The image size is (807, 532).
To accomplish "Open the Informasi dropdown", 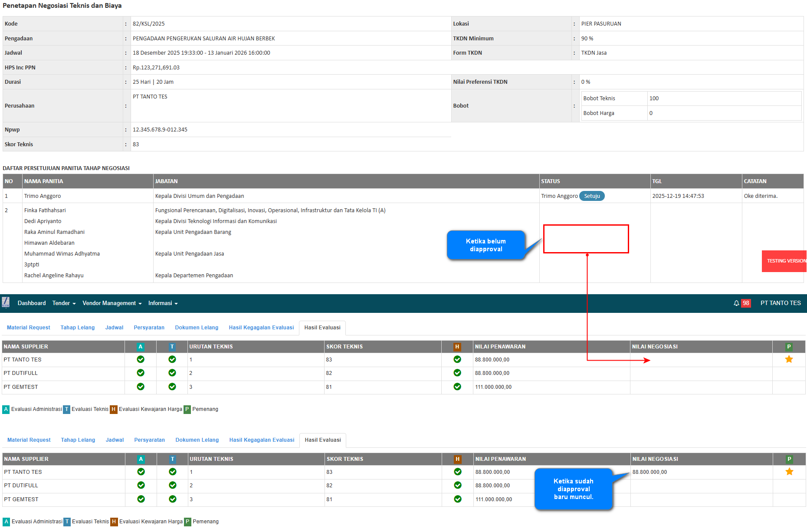I will 163,303.
